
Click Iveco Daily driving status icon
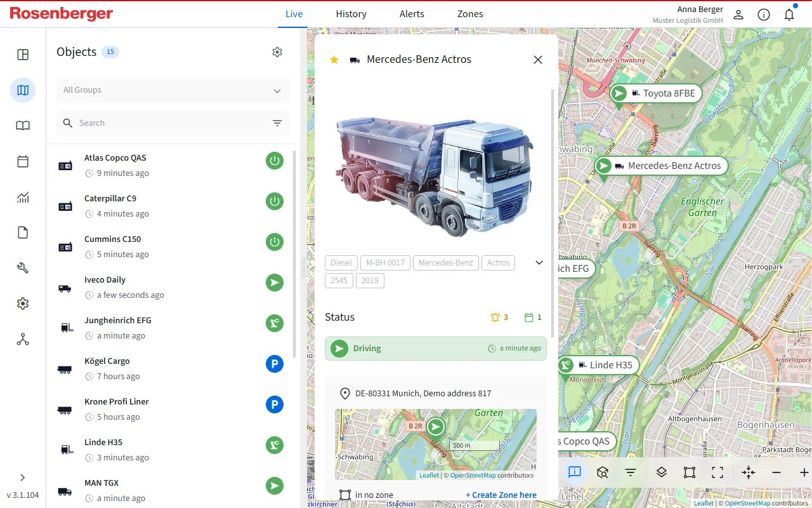pyautogui.click(x=275, y=283)
